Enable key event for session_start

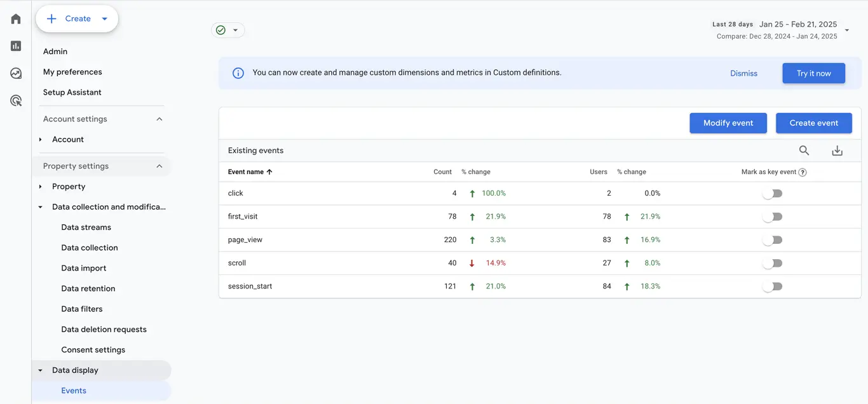coord(773,286)
